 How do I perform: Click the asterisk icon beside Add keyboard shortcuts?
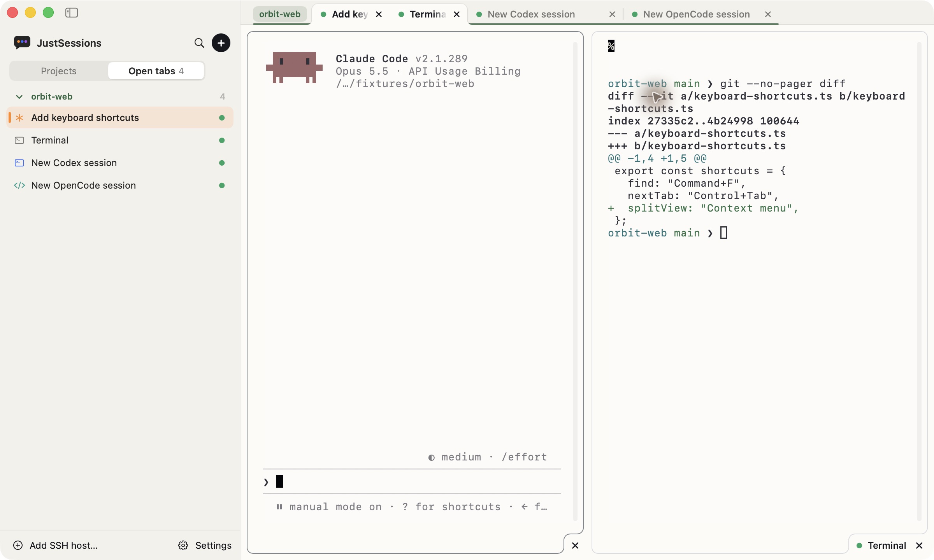[19, 117]
